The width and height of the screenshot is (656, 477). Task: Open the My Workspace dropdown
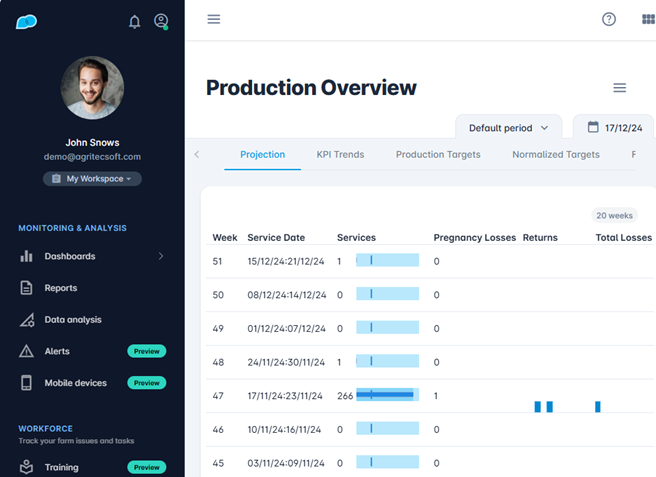[x=92, y=179]
